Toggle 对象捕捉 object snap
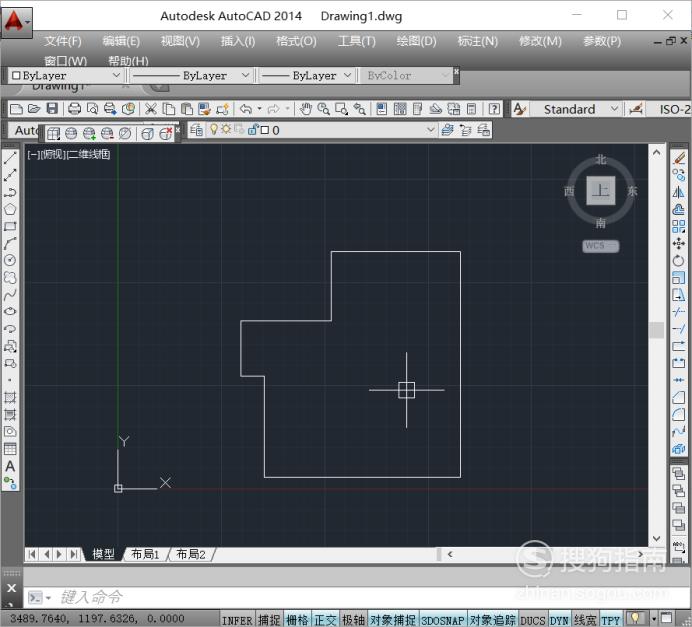 393,620
